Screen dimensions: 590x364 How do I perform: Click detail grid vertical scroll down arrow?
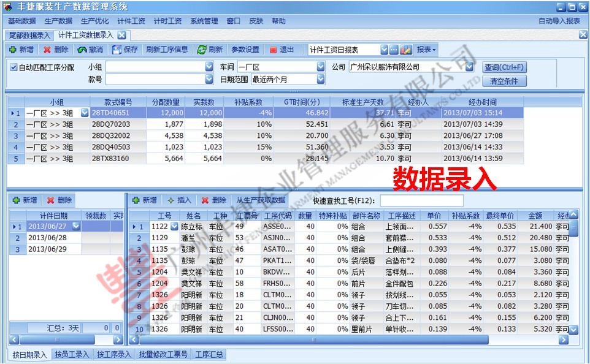(x=573, y=330)
